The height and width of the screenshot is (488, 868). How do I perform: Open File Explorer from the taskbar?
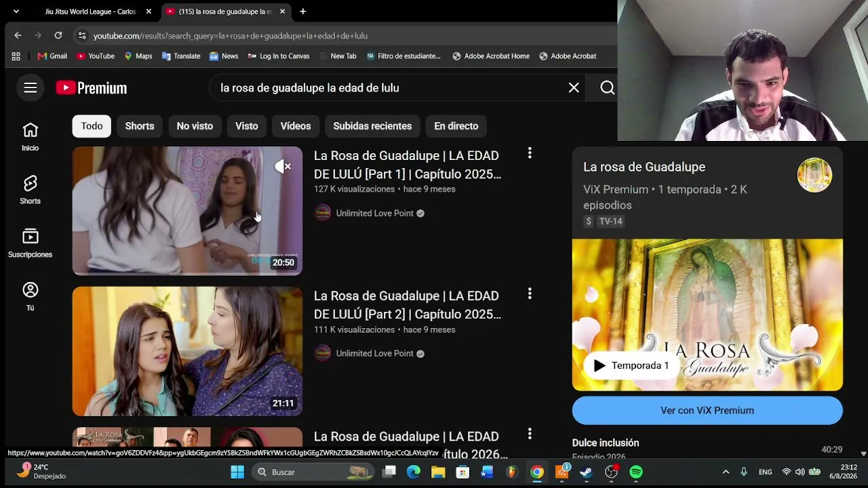[438, 472]
